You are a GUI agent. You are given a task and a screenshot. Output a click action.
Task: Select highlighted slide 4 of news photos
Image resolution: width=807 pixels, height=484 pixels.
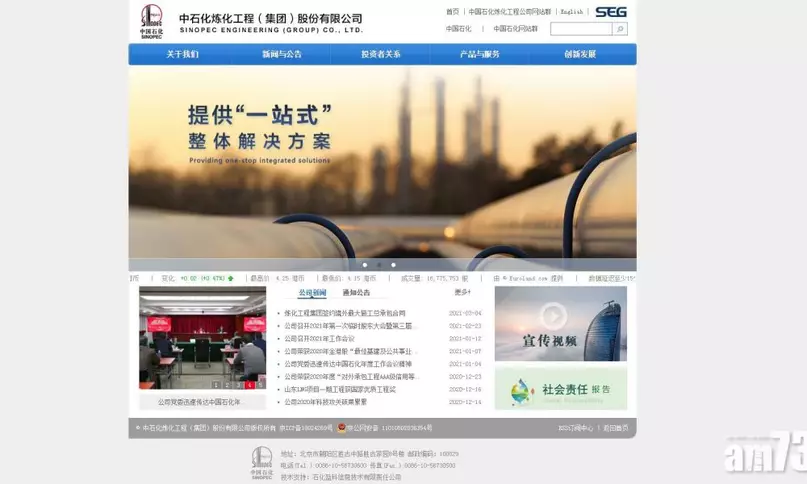[x=250, y=385]
